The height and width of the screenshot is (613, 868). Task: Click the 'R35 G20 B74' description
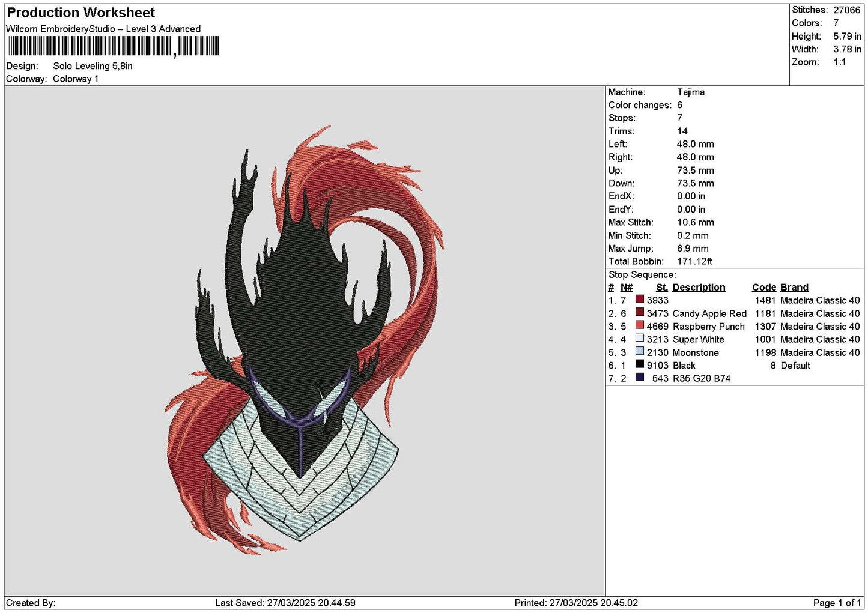click(x=702, y=378)
